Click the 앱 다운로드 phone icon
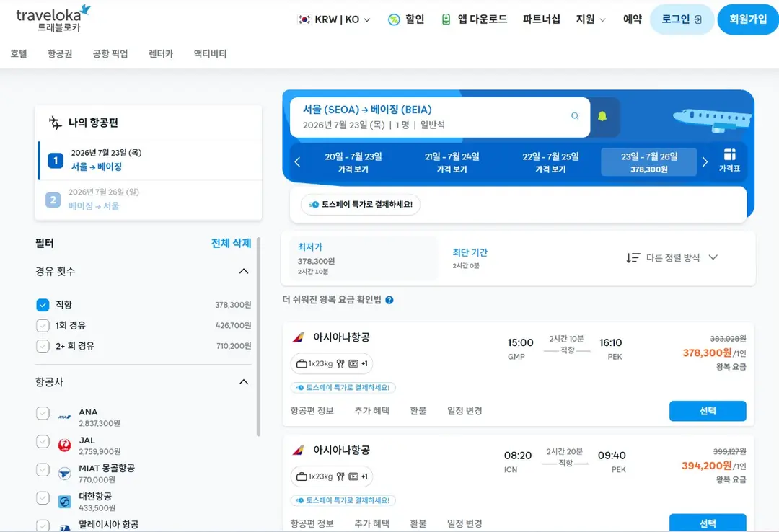Viewport: 779px width, 532px height. click(x=446, y=19)
